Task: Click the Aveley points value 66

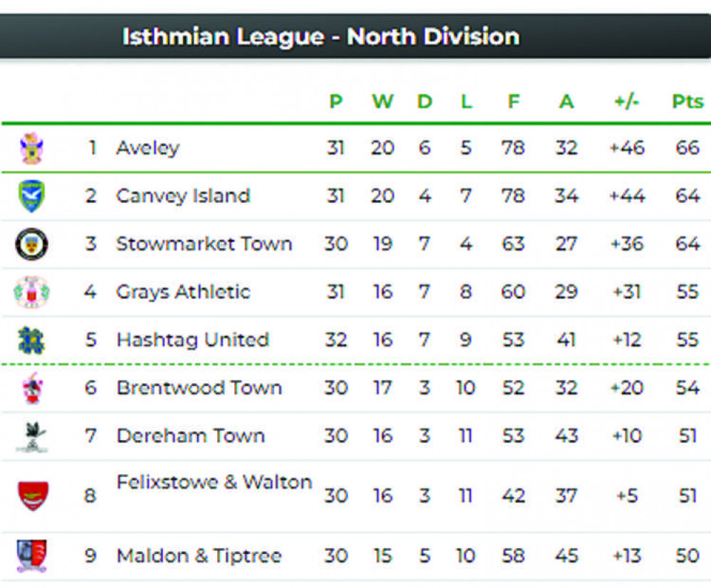Action: pos(688,148)
